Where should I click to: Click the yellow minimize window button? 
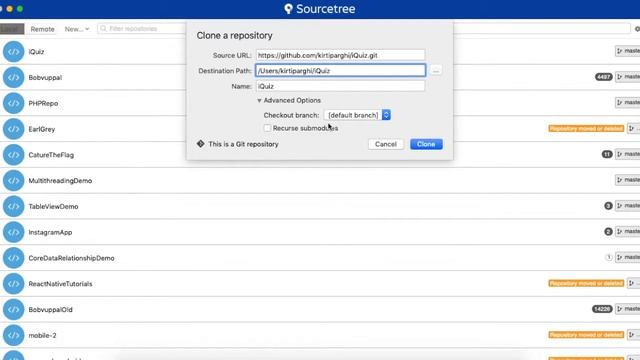[x=10, y=9]
